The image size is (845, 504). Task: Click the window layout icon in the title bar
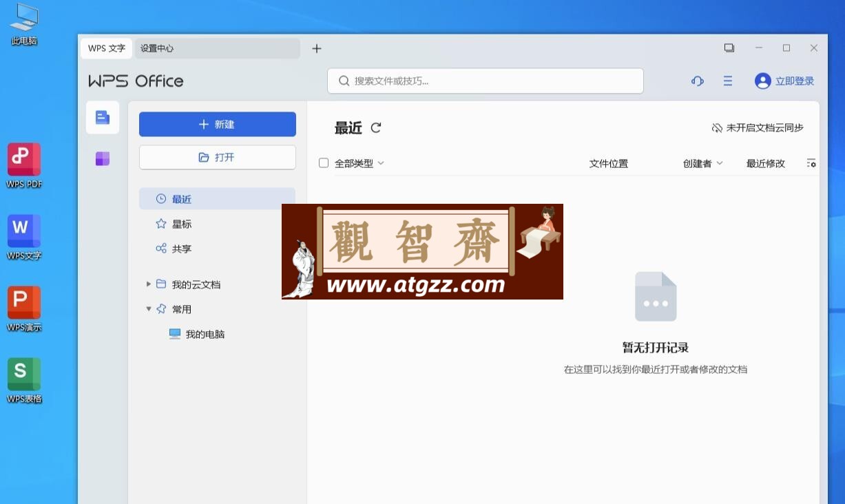729,48
